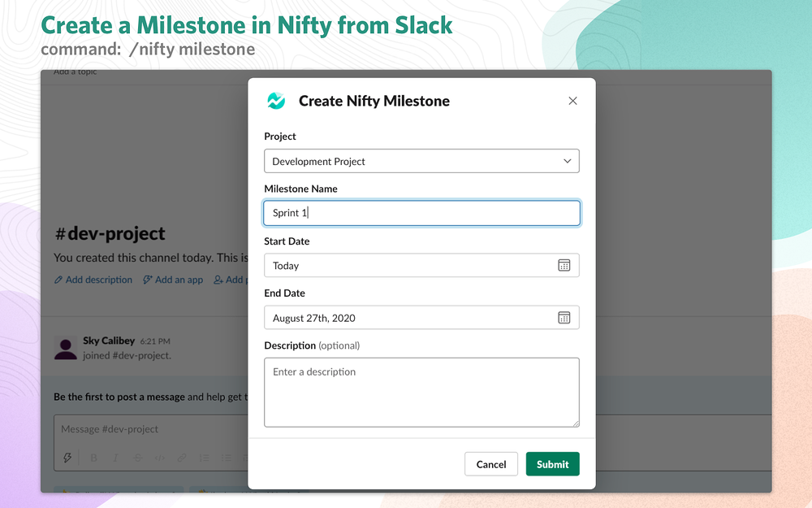
Task: Toggle italic formatting in Slack composer
Action: pos(115,458)
